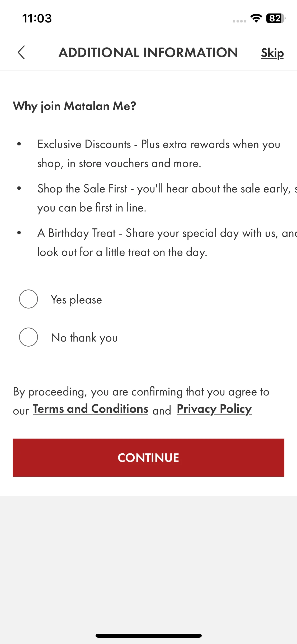Tap the 'By proceeding' agreement text
297x644 pixels.
(x=141, y=401)
